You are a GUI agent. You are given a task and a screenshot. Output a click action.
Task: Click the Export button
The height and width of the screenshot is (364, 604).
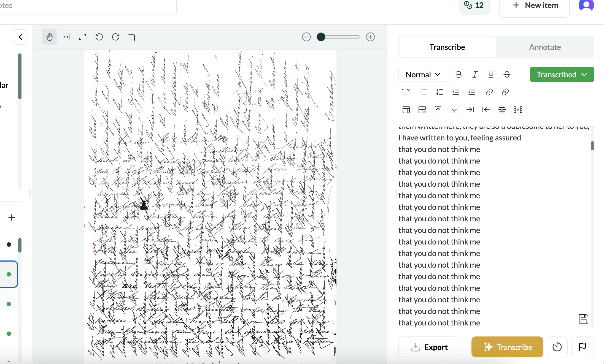tap(429, 347)
